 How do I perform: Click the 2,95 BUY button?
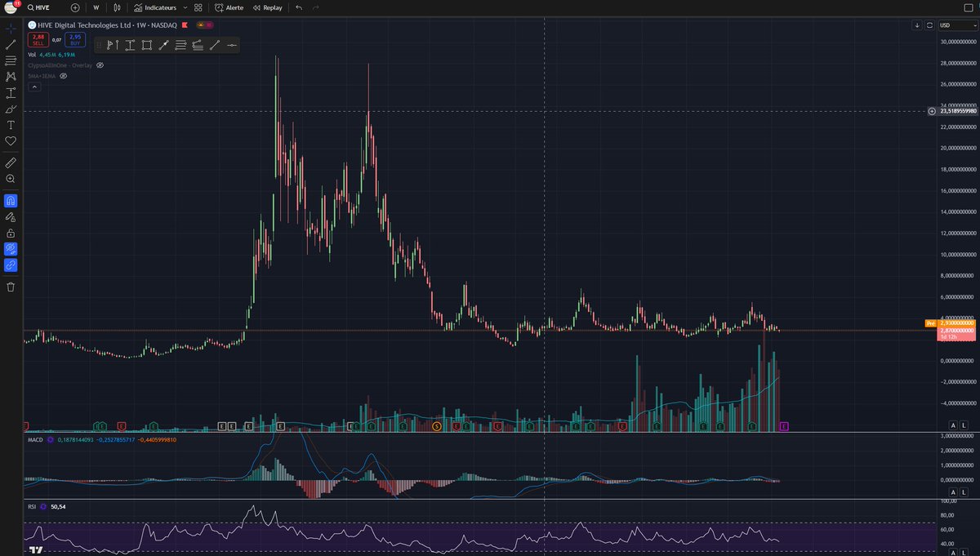73,38
